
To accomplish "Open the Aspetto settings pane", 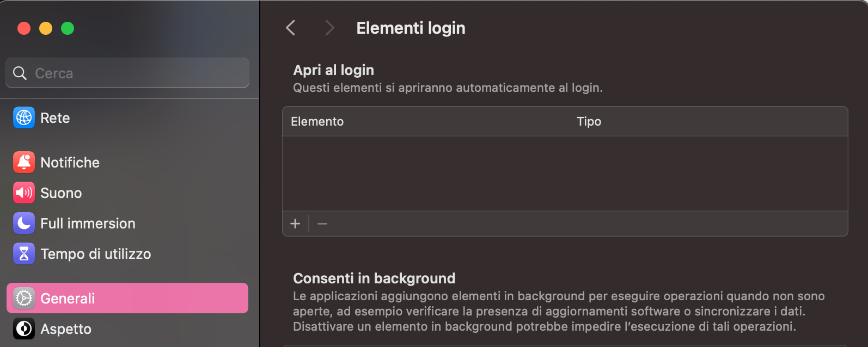I will pyautogui.click(x=65, y=329).
